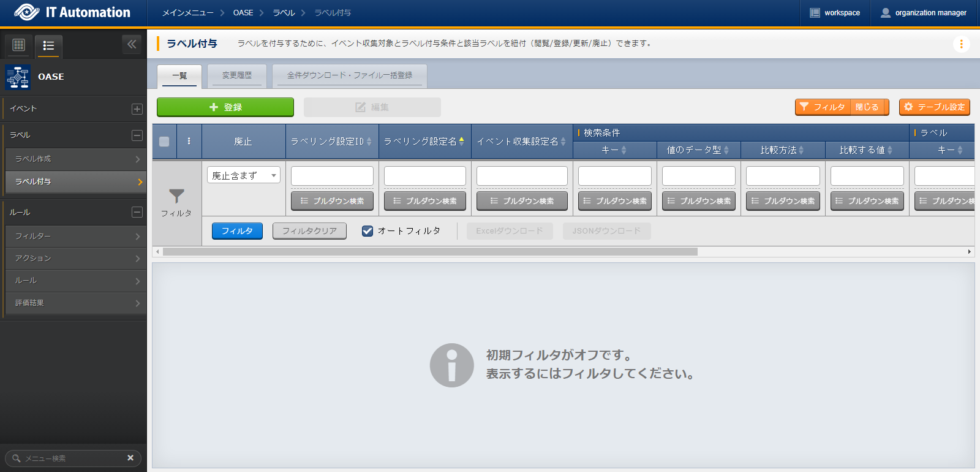The image size is (980, 472).
Task: Click the horizontal table scrollbar
Action: tap(430, 252)
